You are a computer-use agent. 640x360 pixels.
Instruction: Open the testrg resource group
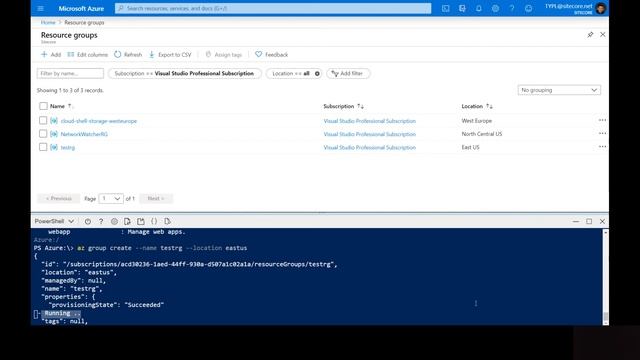pyautogui.click(x=68, y=147)
